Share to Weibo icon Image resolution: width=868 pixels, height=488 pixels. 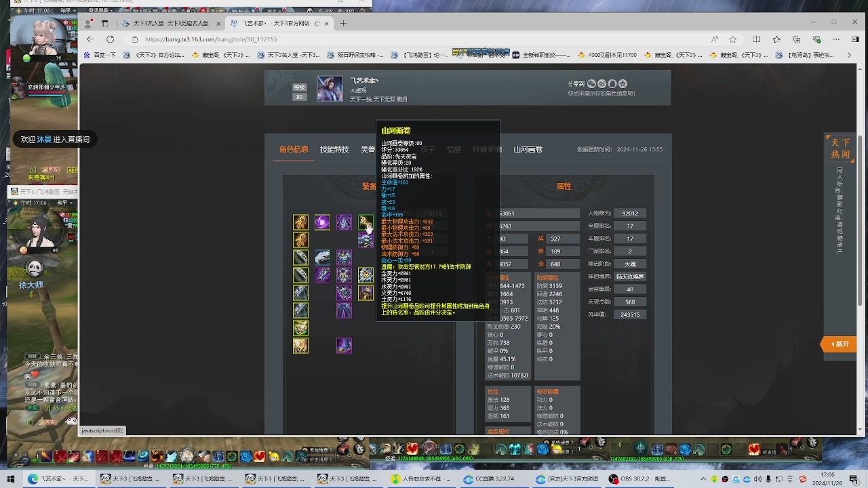coord(601,83)
